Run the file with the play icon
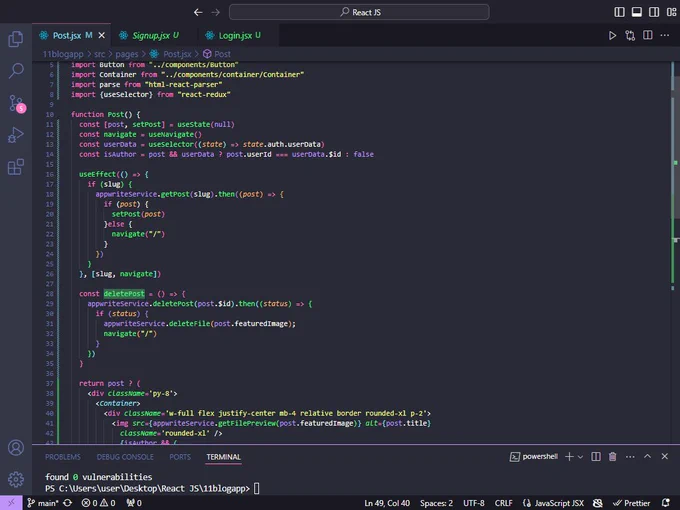This screenshot has height=510, width=680. (x=612, y=36)
